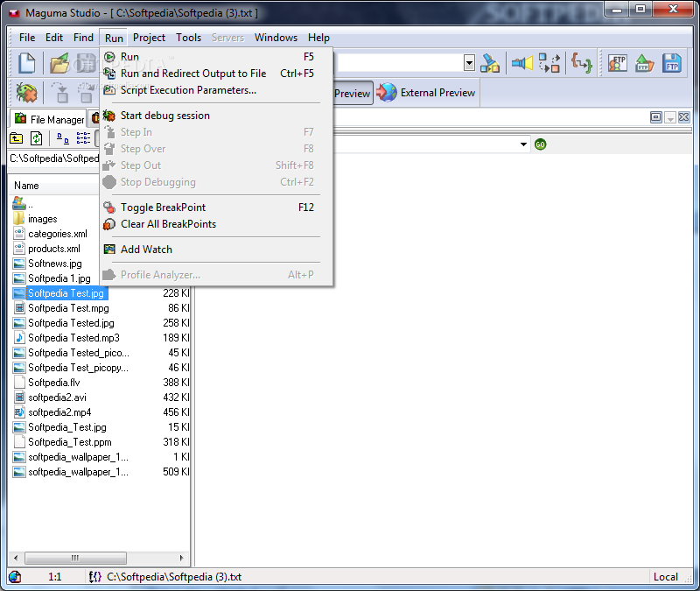Screen dimensions: 700x591
Task: Select products.xml in file list
Action: pyautogui.click(x=54, y=249)
